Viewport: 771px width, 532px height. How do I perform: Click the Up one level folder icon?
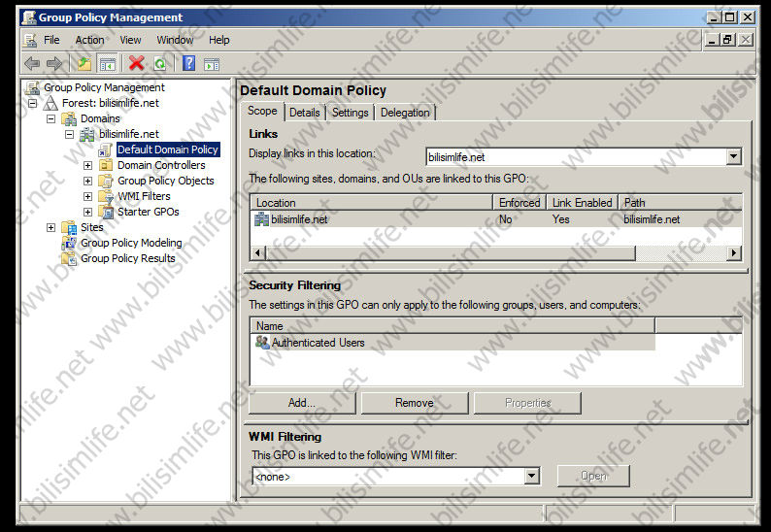point(84,64)
